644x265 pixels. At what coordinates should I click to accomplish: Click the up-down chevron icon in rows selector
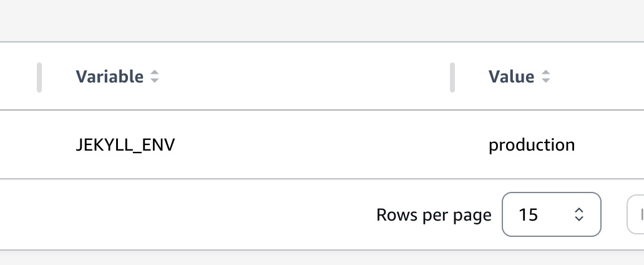coord(579,214)
